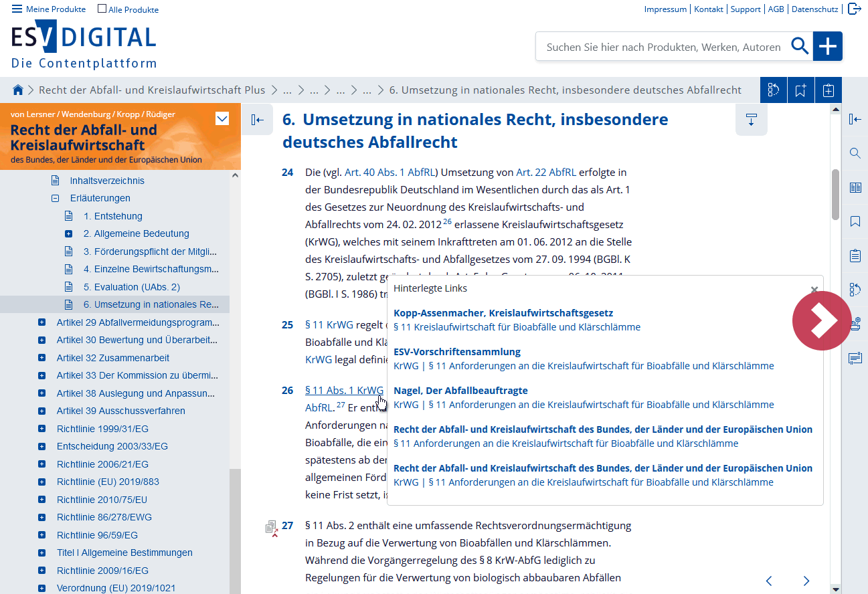Viewport: 868px width, 594px height.
Task: Open Kopp-Assenmacher, Kreislaufwirtschaftsgesetz link
Action: 503,312
